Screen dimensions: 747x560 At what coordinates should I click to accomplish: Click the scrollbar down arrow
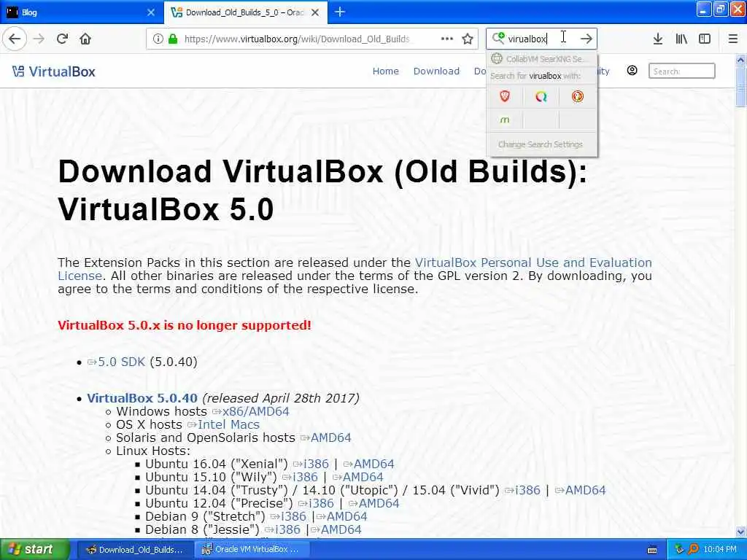[741, 532]
